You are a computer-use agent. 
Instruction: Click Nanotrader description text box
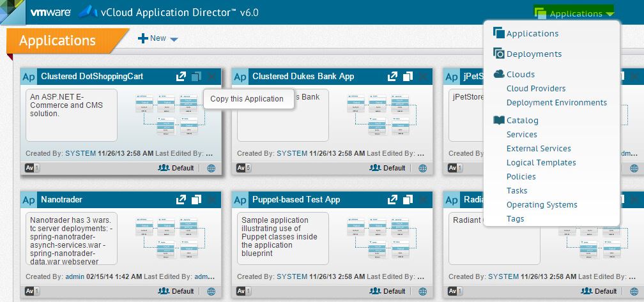pyautogui.click(x=72, y=238)
